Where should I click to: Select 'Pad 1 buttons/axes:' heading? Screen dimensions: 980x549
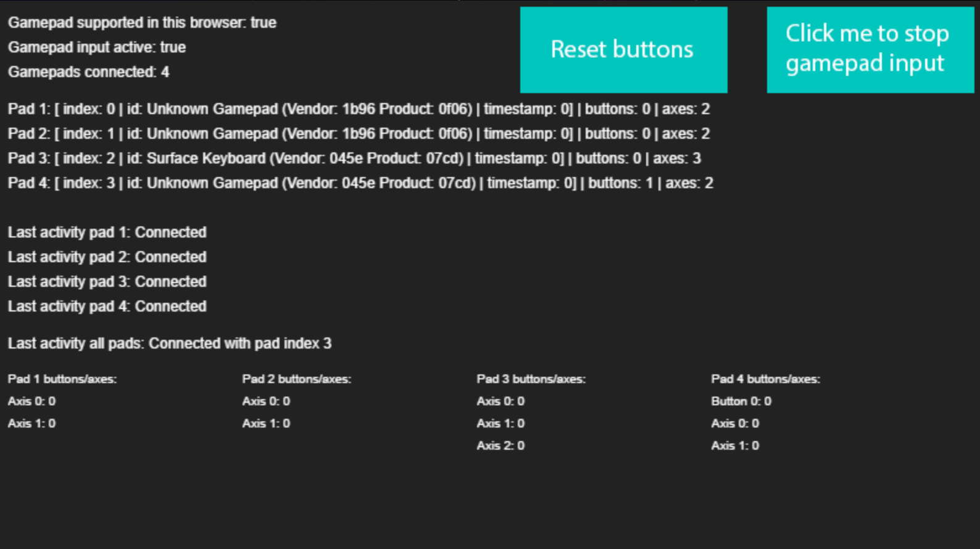62,379
